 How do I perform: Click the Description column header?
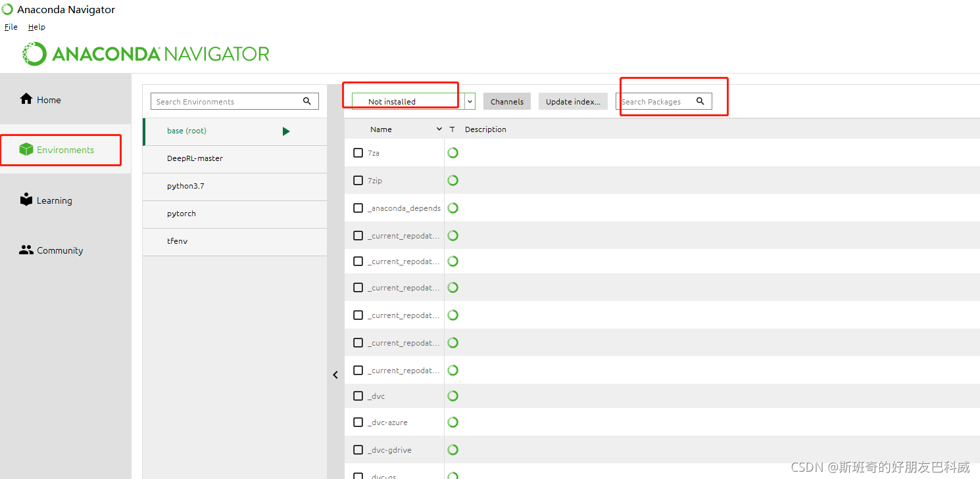pyautogui.click(x=485, y=129)
